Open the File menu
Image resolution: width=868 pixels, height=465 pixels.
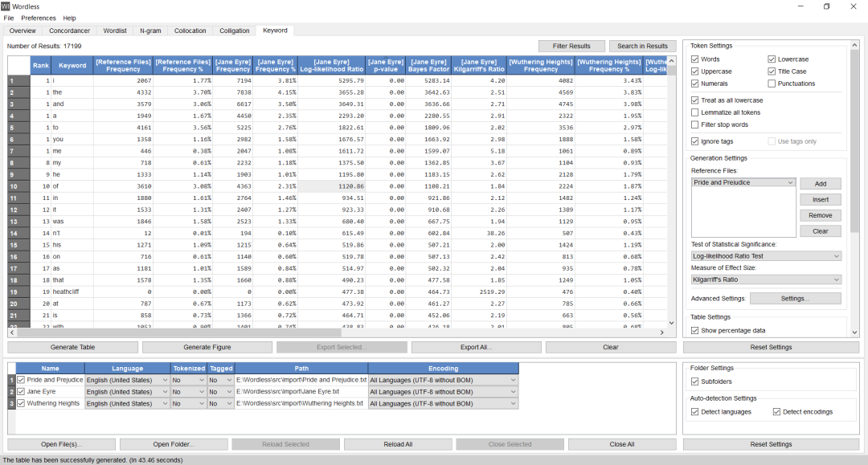9,18
